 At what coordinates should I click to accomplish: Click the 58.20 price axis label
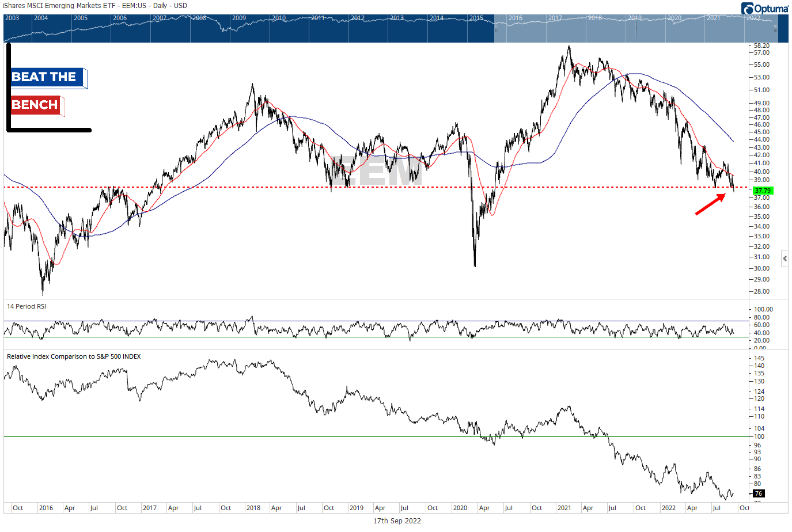pyautogui.click(x=762, y=45)
